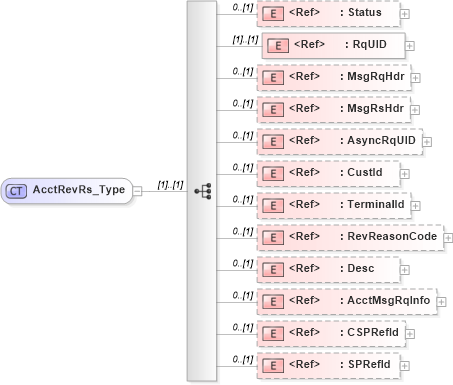The width and height of the screenshot is (453, 385).
Task: Click the 0..[1] cardinality of Status
Action: [x=243, y=8]
